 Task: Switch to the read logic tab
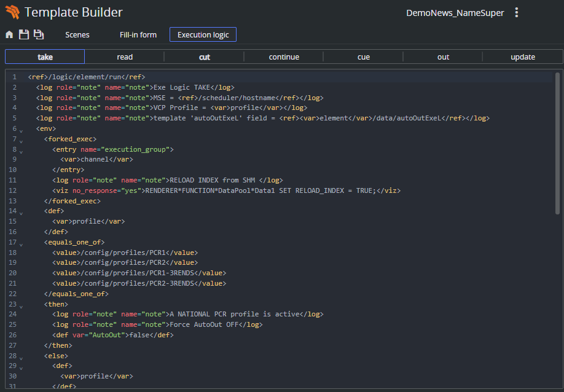[x=125, y=57]
